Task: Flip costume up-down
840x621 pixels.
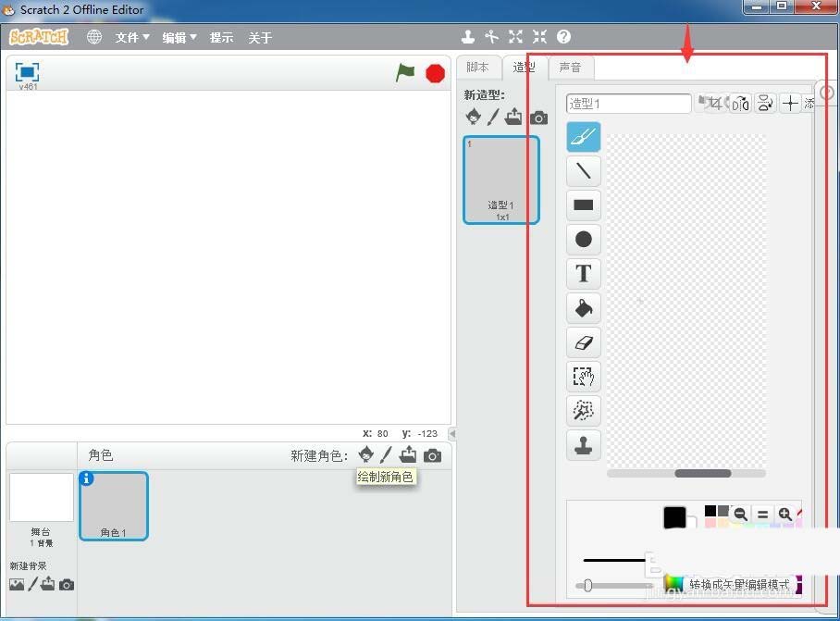Action: [x=765, y=104]
